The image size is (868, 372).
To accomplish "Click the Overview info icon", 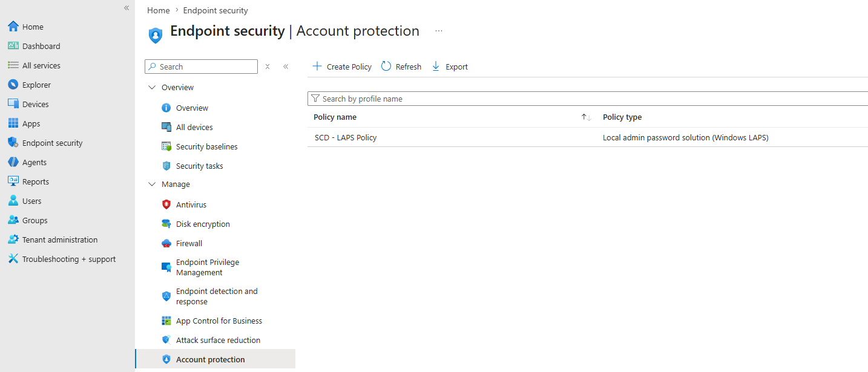I will [166, 108].
